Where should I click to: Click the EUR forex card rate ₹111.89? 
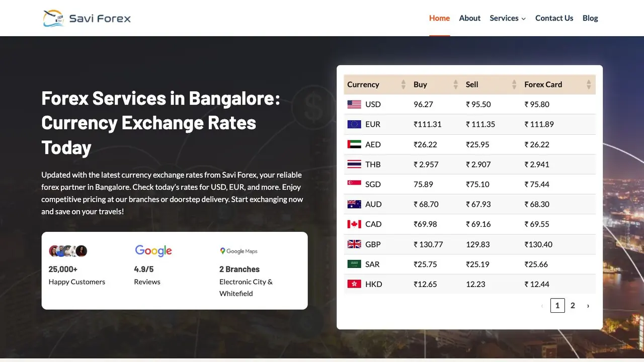(x=539, y=124)
